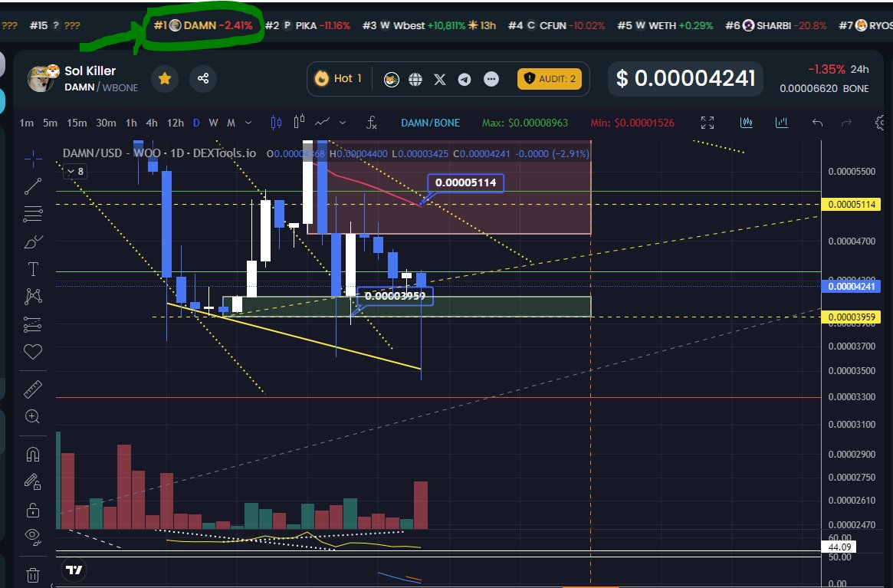Toggle the bar-chart layout icon
Screen dimensions: 893x588
coord(781,122)
